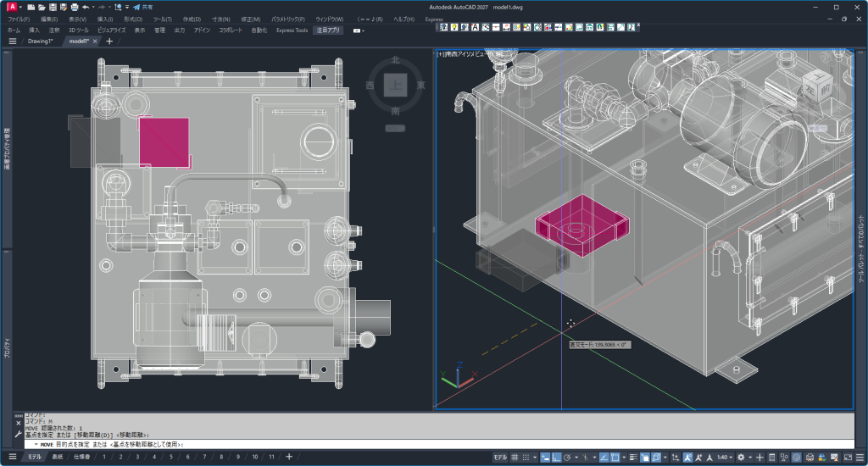This screenshot has height=466, width=868.
Task: Toggle polar tracking in status bar
Action: coord(565,458)
